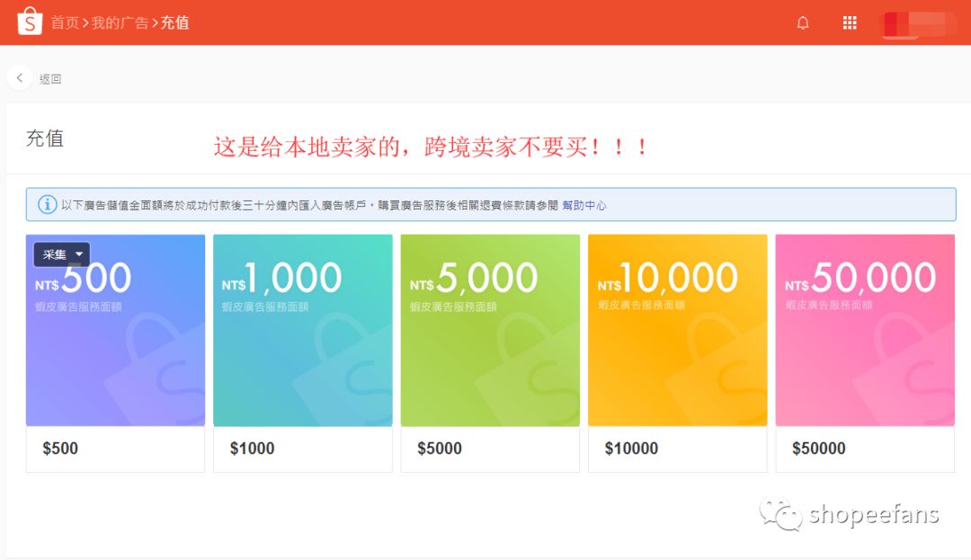Select the NT$1,000 recharge card
Viewport: 971px width, 560px height.
point(302,330)
